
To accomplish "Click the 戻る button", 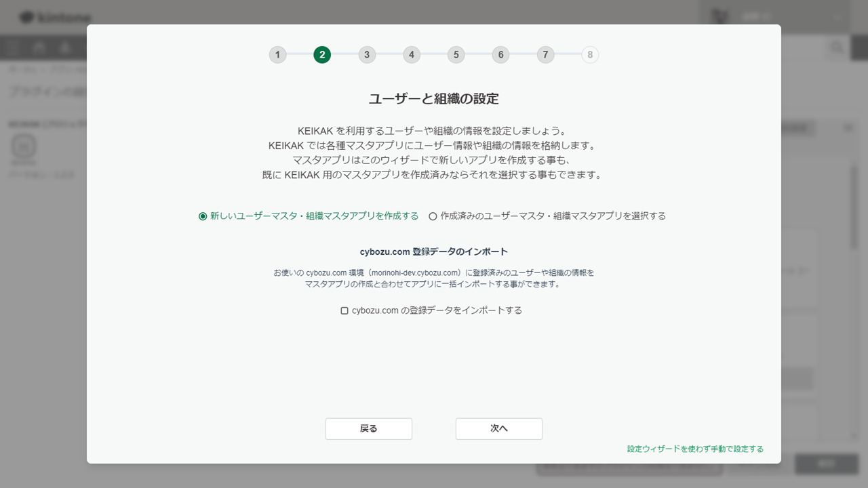I will 369,428.
